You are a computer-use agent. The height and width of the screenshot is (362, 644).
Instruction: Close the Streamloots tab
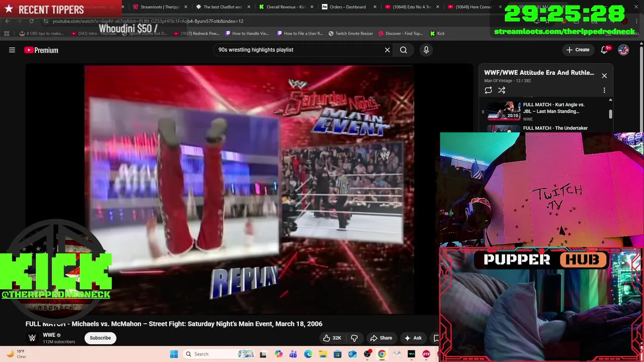(186, 7)
